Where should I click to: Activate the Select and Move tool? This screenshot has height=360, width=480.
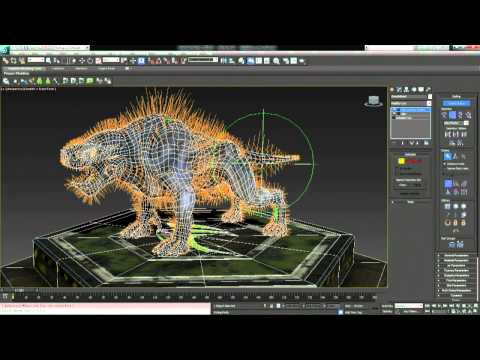[x=82, y=61]
